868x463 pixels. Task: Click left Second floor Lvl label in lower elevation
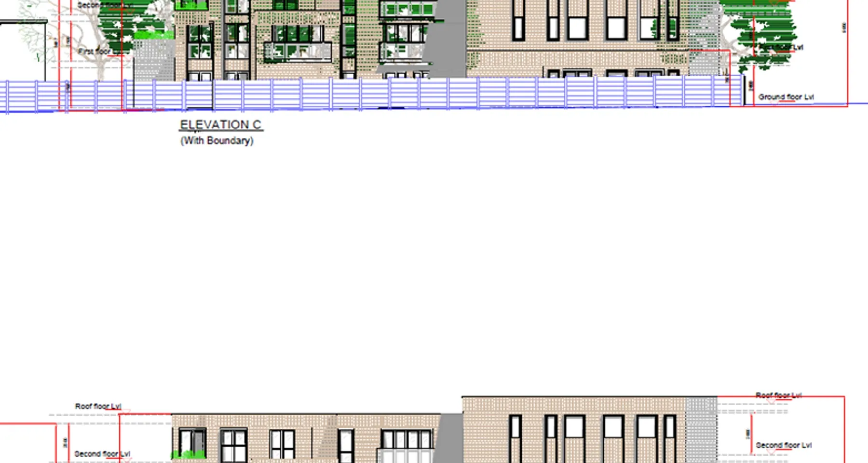click(102, 454)
